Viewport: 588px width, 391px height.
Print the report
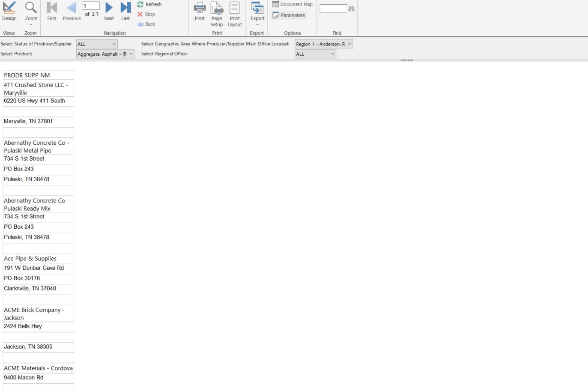pos(200,12)
